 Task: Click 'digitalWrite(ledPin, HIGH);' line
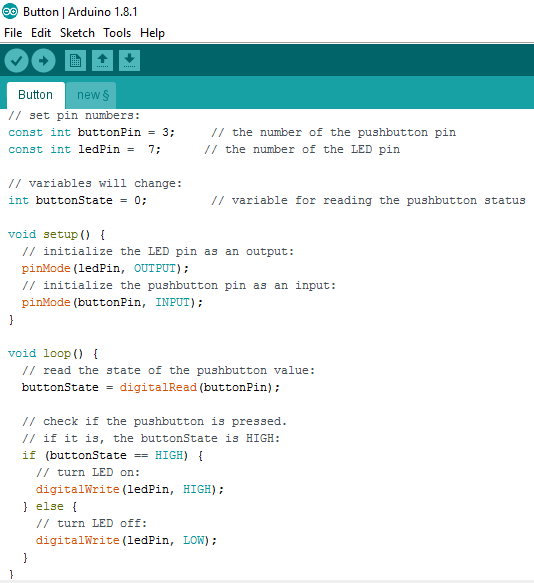click(x=130, y=489)
